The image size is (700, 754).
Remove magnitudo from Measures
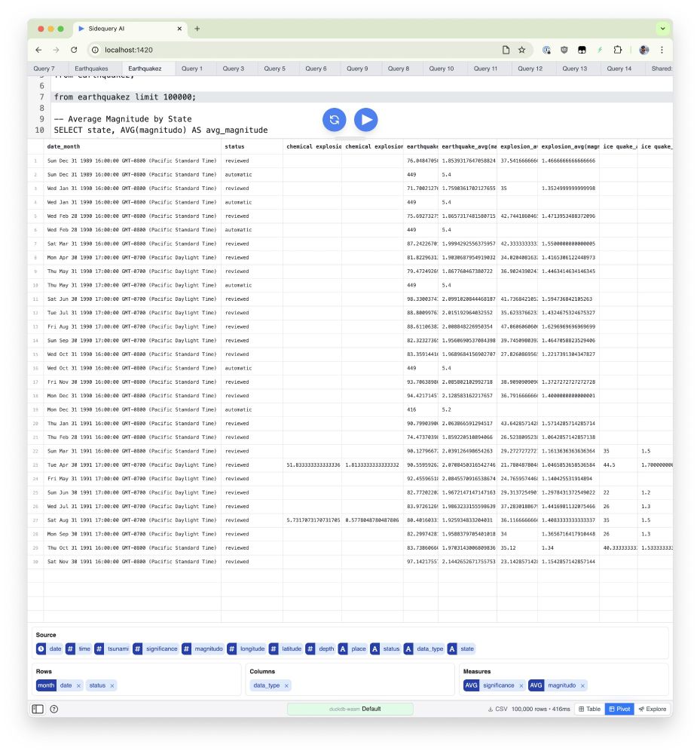click(582, 685)
